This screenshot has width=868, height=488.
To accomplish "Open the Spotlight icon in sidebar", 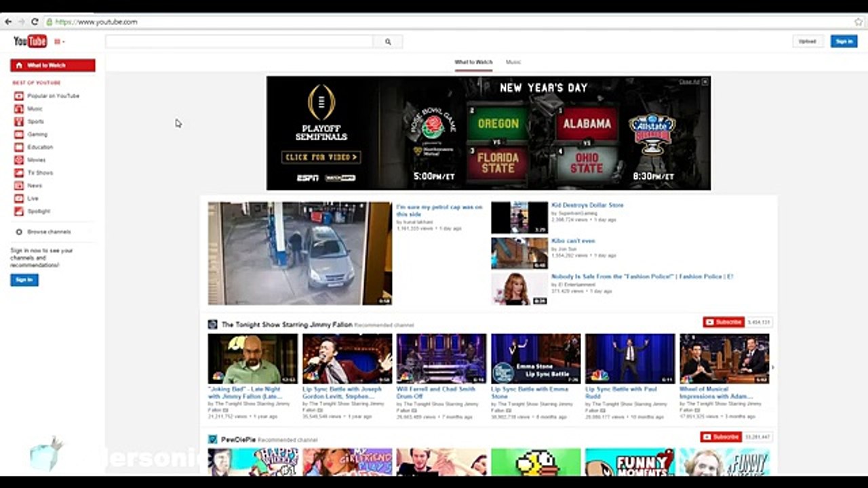I will tap(19, 211).
